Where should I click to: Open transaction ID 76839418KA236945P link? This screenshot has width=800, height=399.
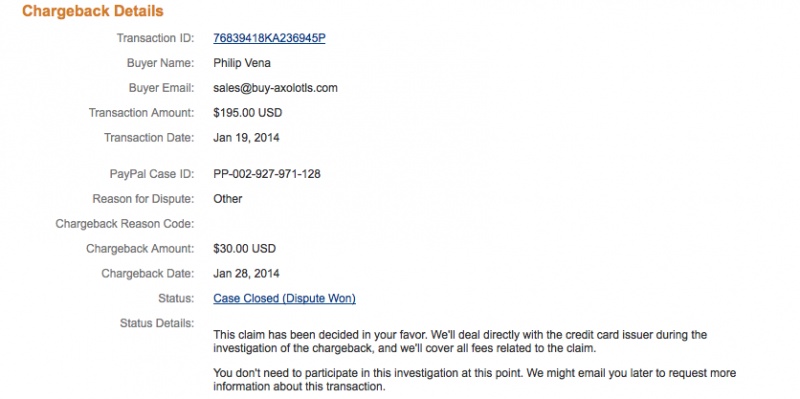(x=269, y=38)
